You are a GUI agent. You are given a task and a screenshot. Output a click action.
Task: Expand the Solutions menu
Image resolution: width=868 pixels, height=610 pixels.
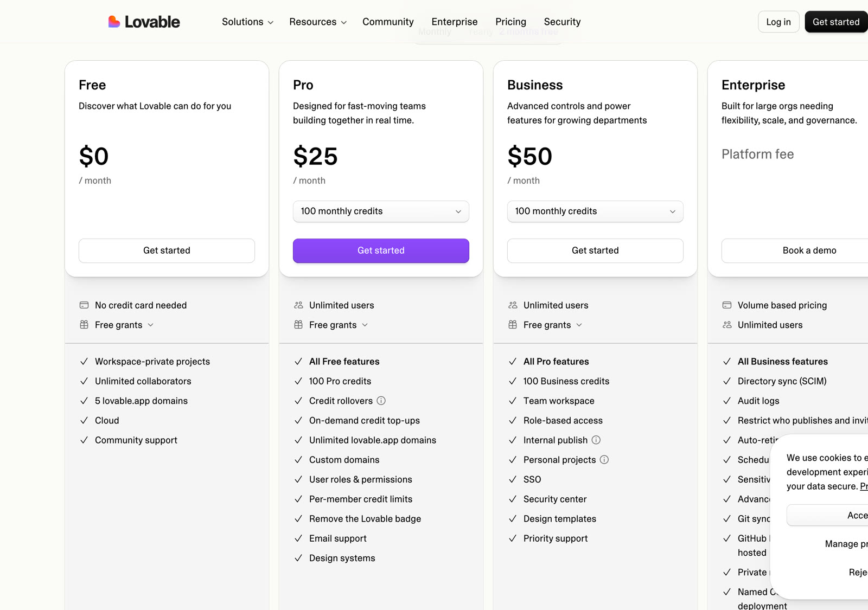click(x=247, y=22)
